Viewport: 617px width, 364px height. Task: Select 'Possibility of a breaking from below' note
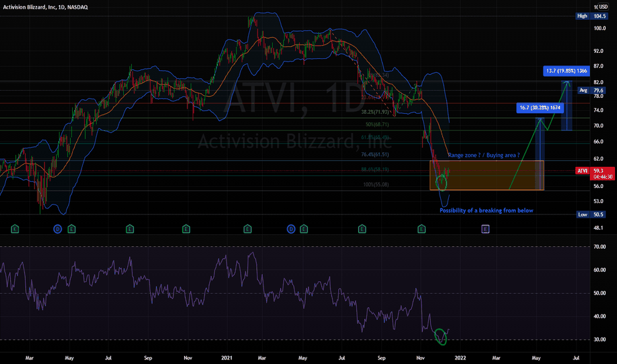(487, 210)
